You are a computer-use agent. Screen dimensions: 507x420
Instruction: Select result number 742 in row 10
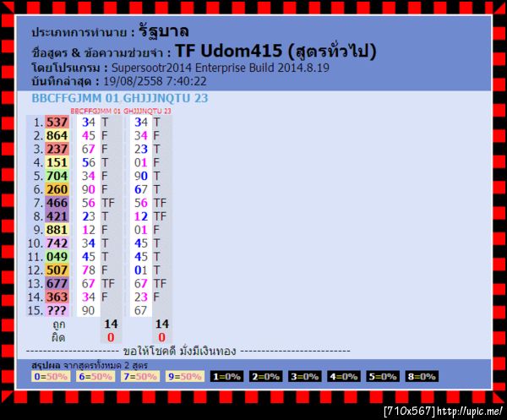click(x=57, y=243)
